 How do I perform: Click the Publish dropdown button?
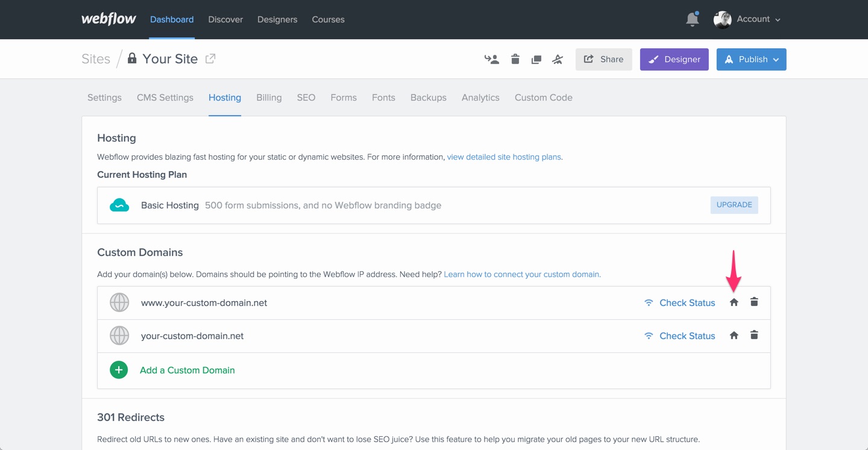pos(752,59)
